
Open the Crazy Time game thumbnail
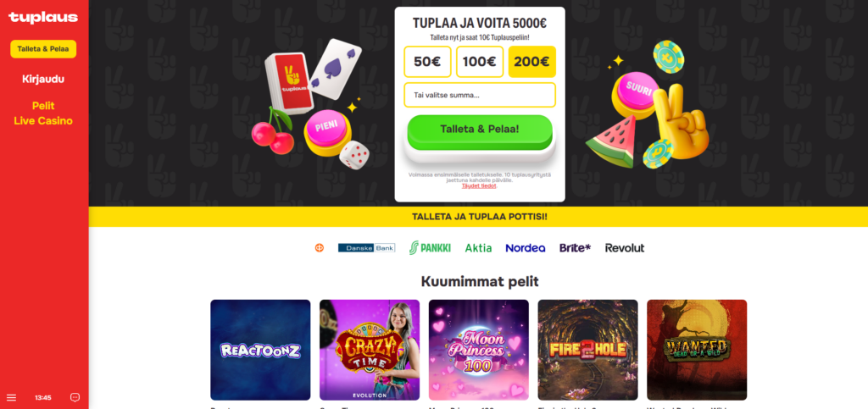pos(370,350)
